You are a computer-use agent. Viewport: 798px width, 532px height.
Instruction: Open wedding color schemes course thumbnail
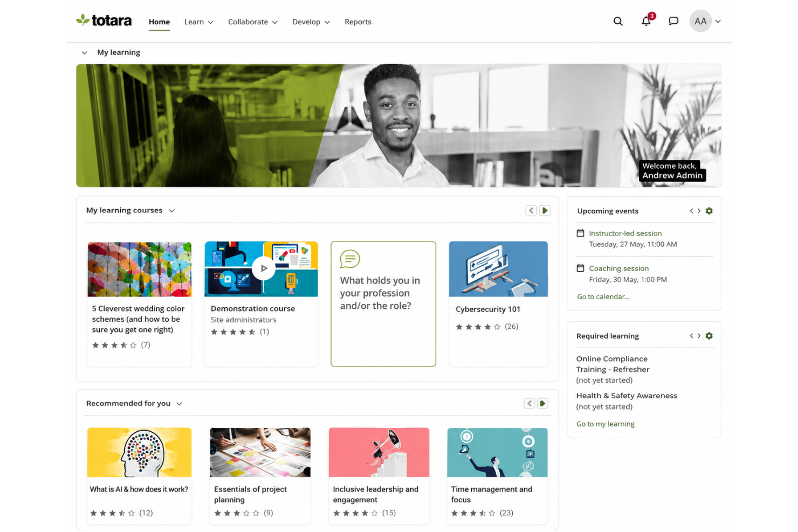(x=140, y=269)
